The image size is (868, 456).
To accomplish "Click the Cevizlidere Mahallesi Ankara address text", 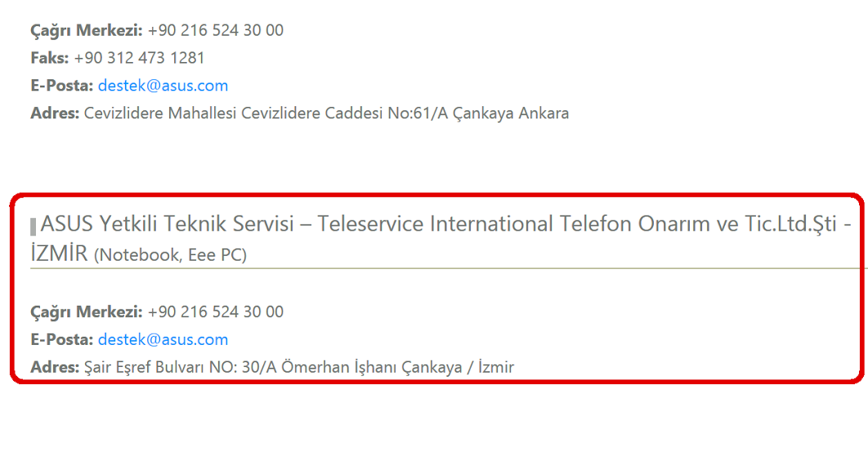I will click(x=326, y=114).
